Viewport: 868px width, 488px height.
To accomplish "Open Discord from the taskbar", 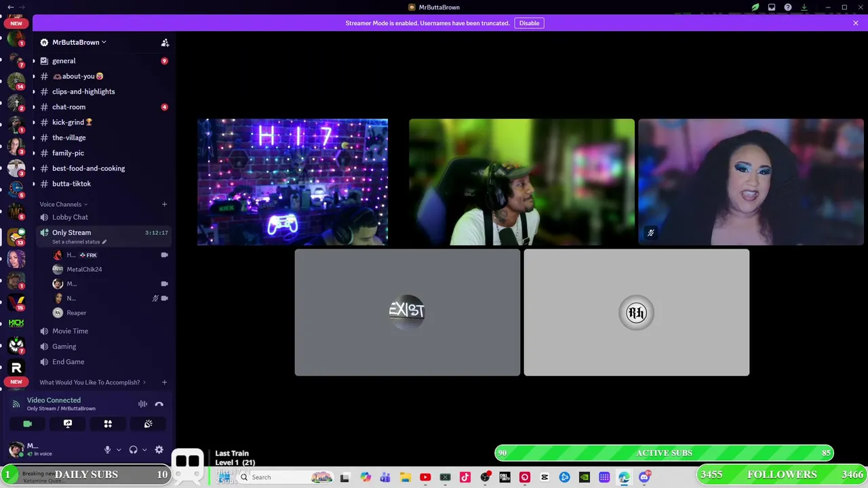I will tap(644, 477).
